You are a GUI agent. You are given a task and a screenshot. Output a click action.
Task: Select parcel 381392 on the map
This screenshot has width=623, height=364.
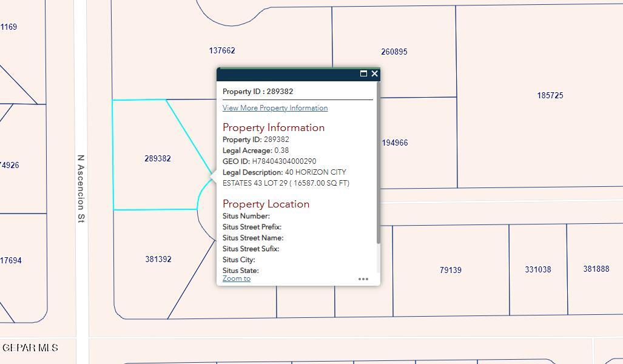pyautogui.click(x=158, y=260)
